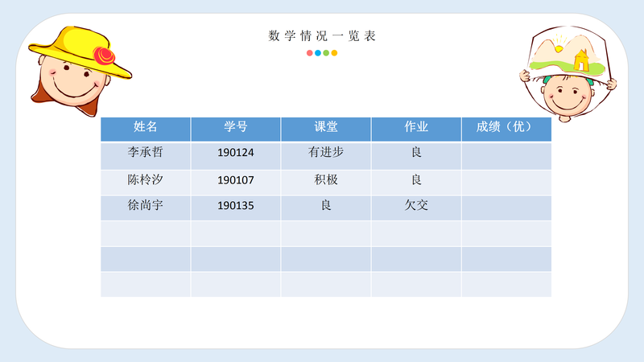Select the 作业 header cell
Screen dimensions: 644x362
pyautogui.click(x=416, y=130)
